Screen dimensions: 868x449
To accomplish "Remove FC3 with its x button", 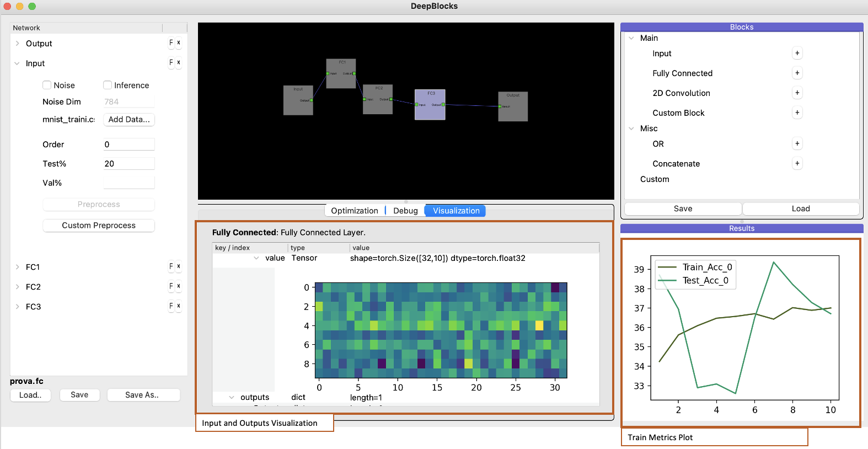I will point(179,306).
